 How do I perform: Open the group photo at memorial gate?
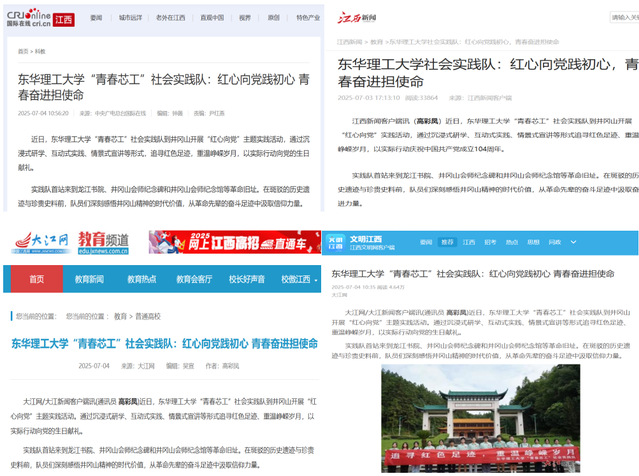pyautogui.click(x=480, y=418)
